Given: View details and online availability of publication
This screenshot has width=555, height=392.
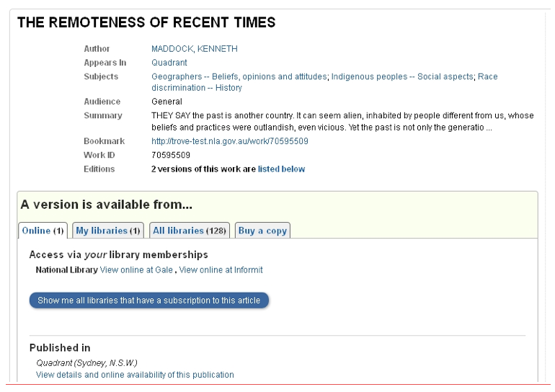Looking at the screenshot, I should tap(135, 375).
